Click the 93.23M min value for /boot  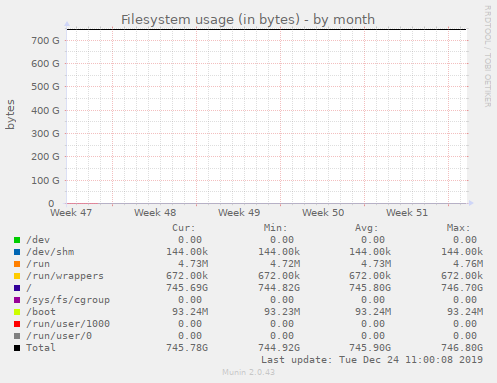pos(282,312)
